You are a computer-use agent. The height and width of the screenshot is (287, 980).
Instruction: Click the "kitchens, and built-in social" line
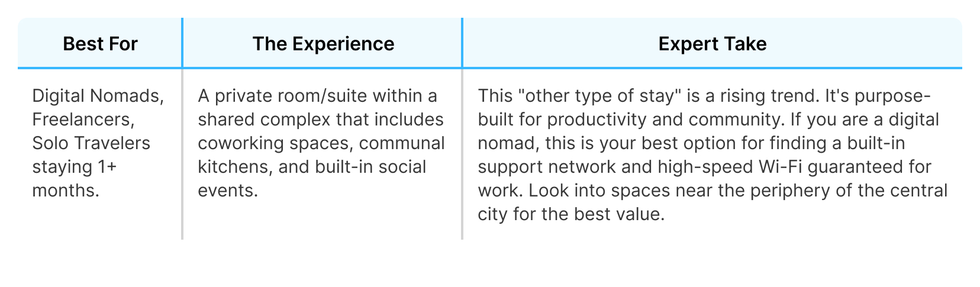(312, 167)
